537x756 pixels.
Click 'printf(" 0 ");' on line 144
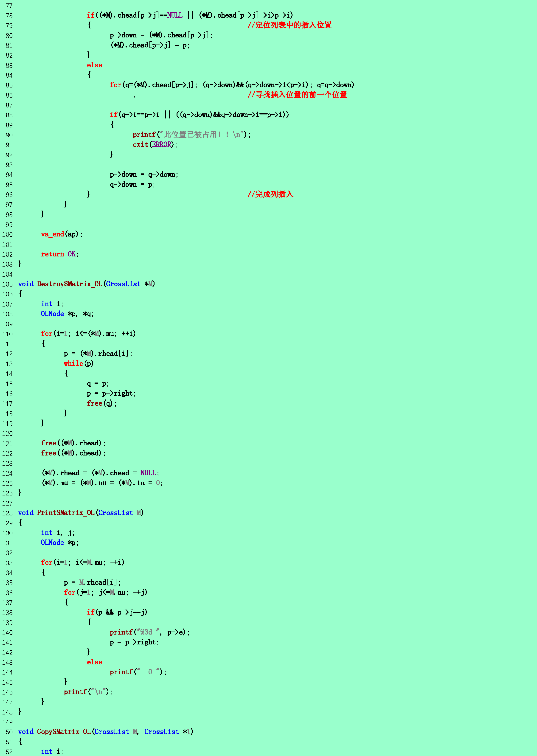pos(138,672)
